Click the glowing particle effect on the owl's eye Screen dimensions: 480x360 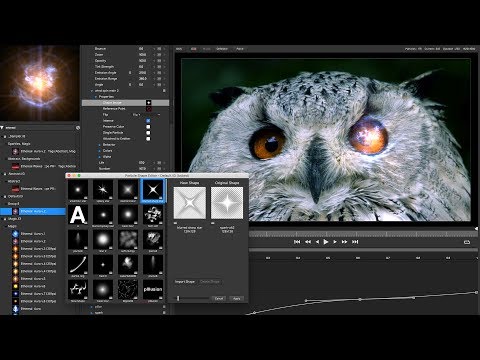[x=368, y=135]
